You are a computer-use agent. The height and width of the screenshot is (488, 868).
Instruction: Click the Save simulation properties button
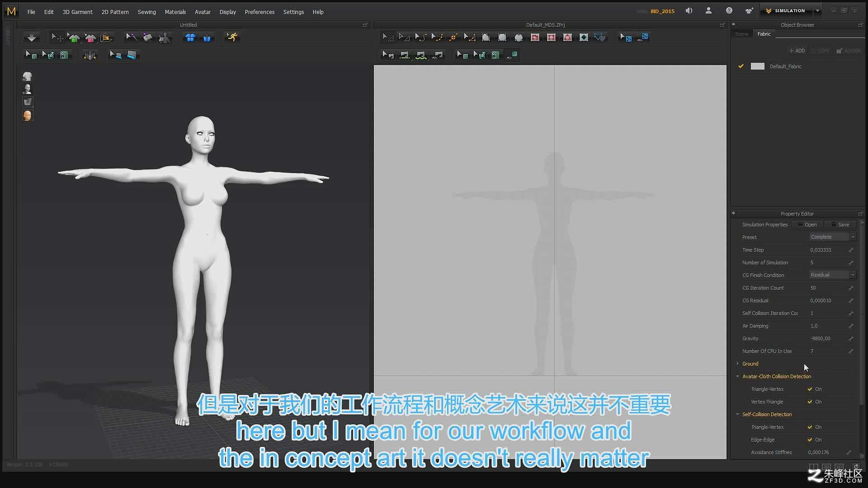click(840, 225)
